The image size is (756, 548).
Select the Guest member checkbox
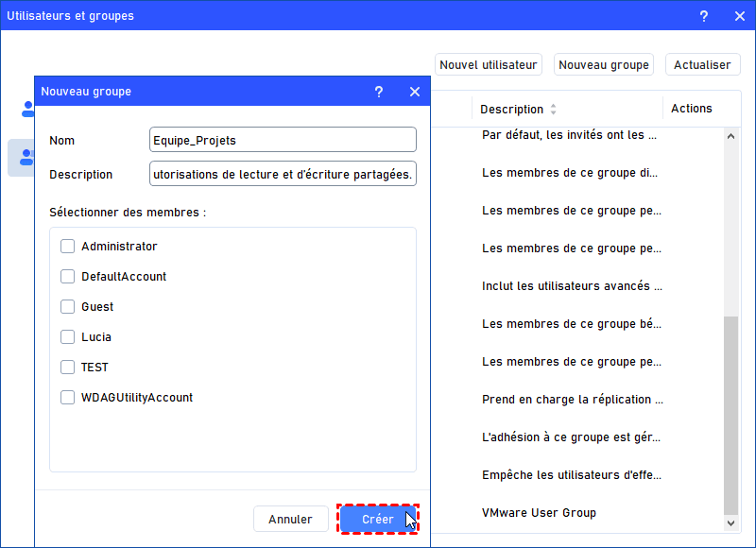[x=68, y=307]
